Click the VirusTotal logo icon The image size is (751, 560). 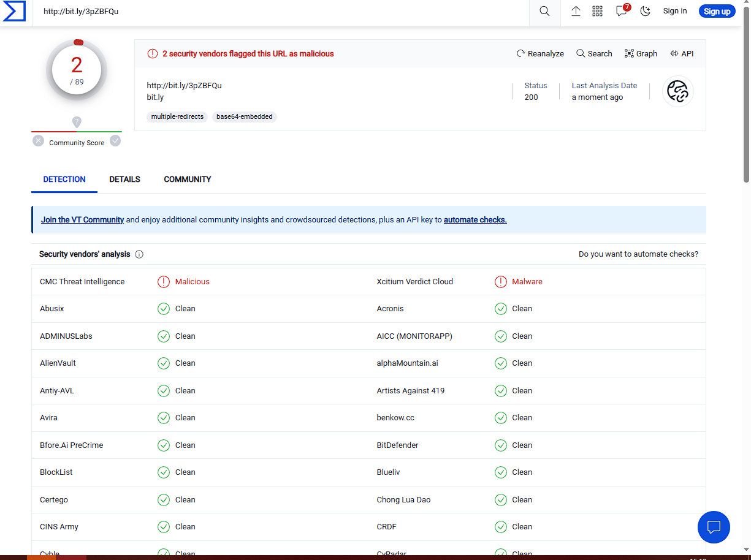pyautogui.click(x=14, y=11)
